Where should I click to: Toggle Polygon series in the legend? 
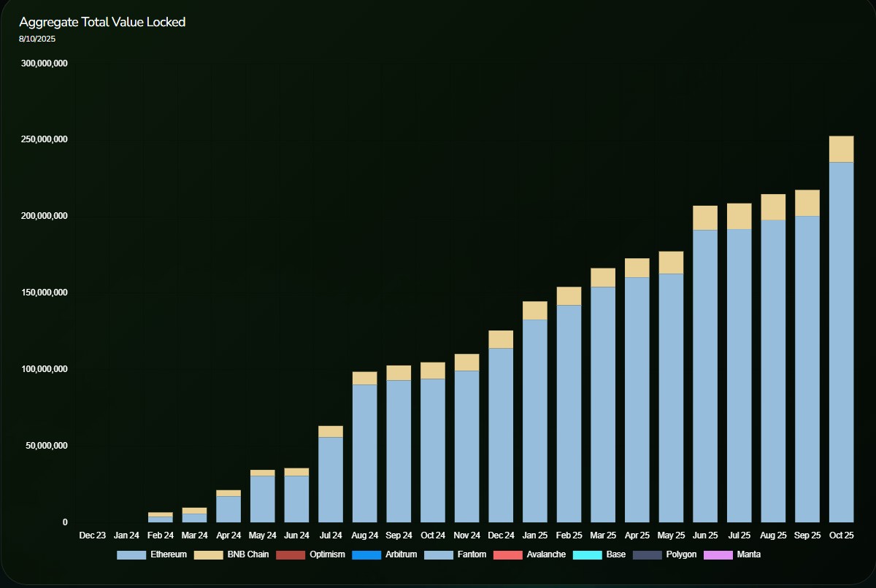665,555
